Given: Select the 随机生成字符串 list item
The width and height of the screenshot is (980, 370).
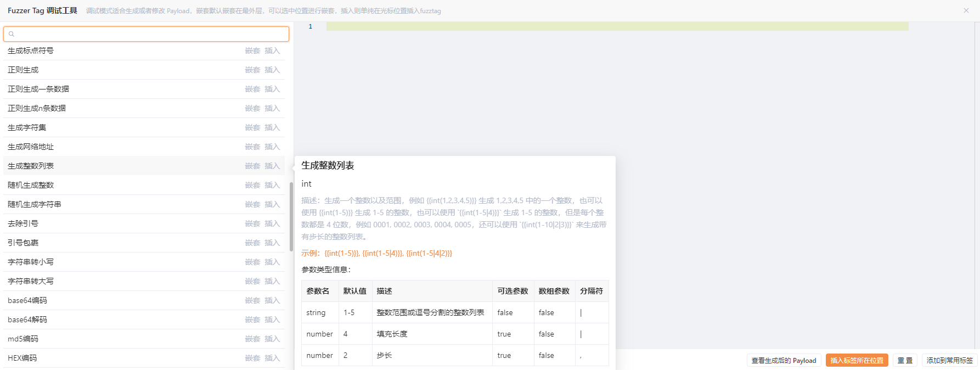Looking at the screenshot, I should 35,204.
